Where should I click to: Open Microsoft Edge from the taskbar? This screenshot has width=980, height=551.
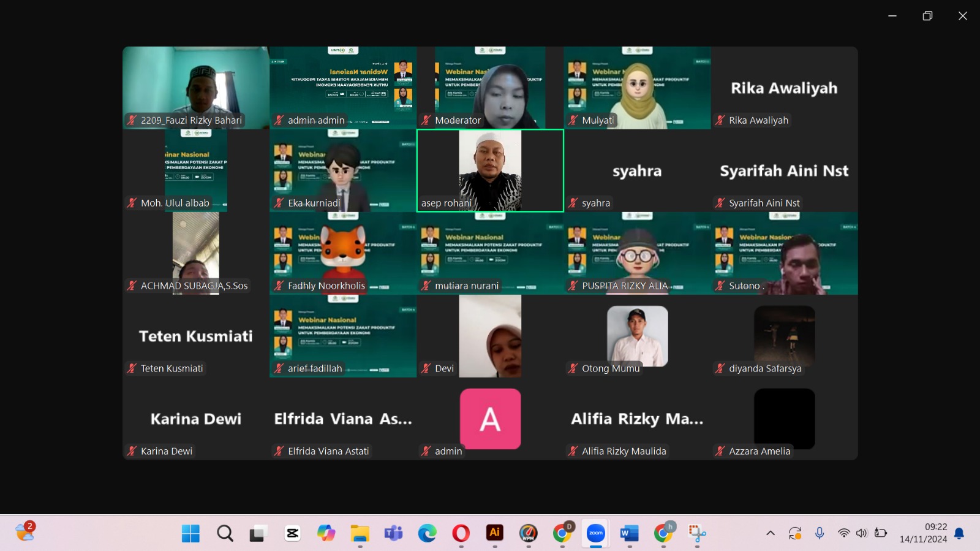click(x=427, y=533)
